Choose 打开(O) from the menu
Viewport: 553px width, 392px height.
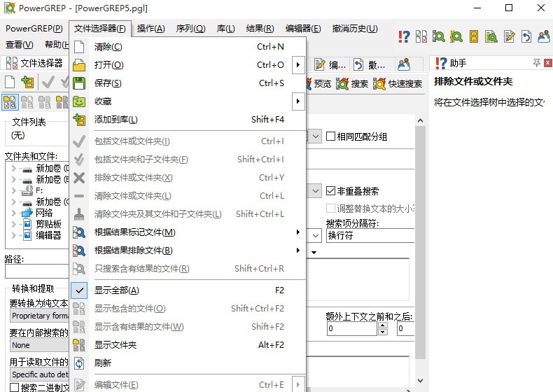click(x=188, y=65)
